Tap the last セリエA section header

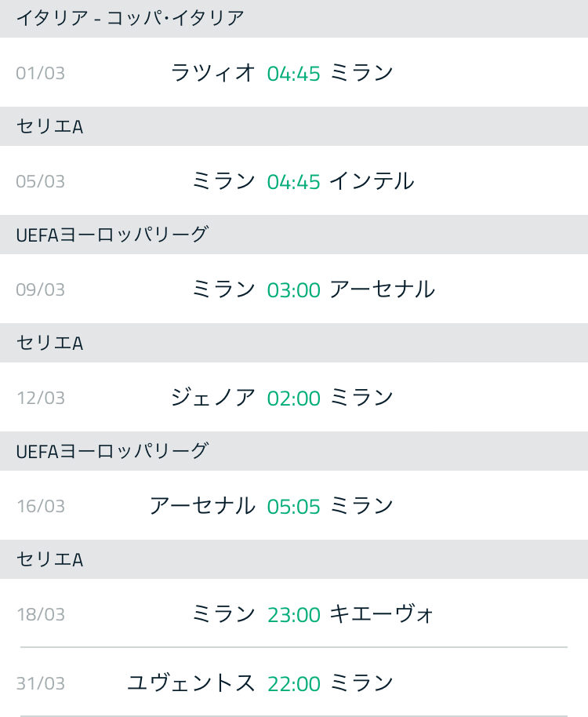click(294, 559)
